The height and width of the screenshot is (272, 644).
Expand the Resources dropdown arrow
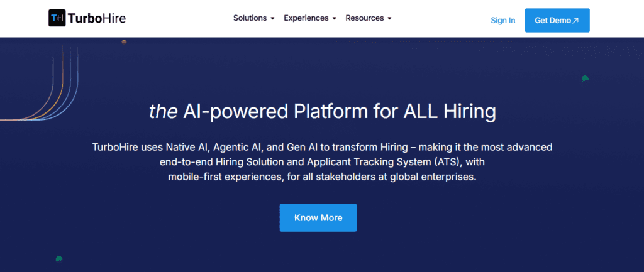click(389, 18)
